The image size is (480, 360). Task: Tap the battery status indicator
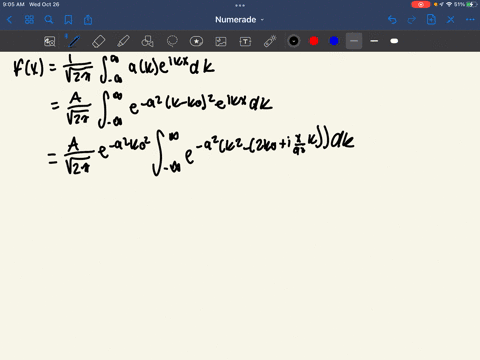(x=472, y=4)
